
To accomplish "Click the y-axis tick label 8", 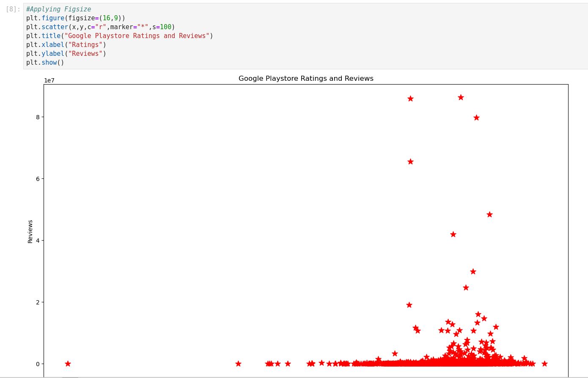I will coord(38,117).
